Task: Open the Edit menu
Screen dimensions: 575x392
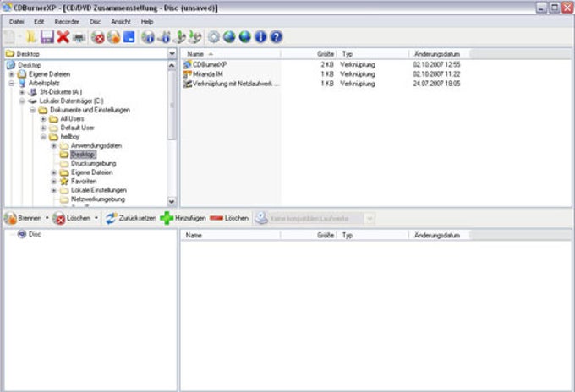Action: [39, 22]
